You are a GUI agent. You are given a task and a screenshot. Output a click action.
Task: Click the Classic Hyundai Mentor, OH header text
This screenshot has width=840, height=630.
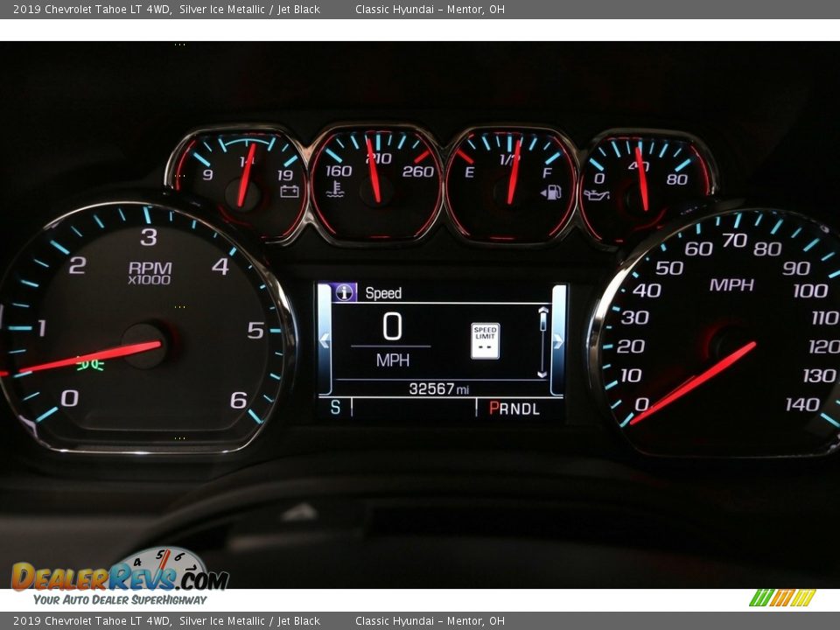tap(430, 10)
